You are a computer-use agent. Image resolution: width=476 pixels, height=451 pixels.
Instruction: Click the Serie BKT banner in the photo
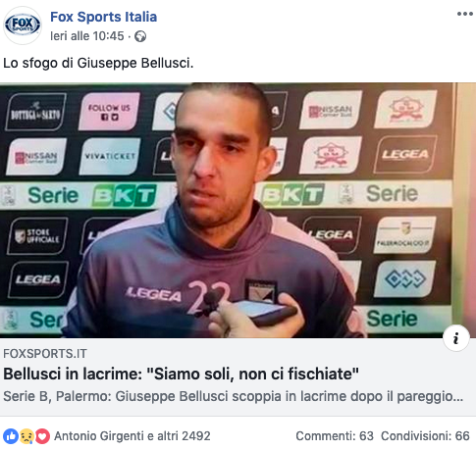(92, 195)
